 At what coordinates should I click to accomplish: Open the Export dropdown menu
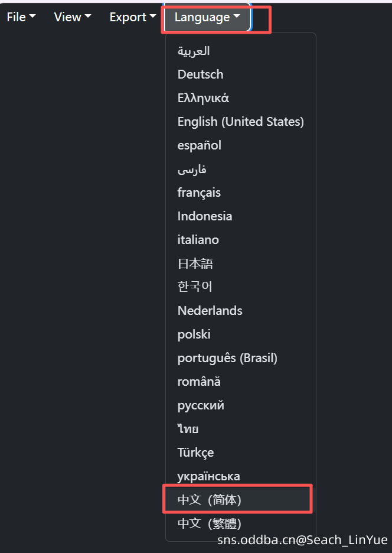(132, 17)
